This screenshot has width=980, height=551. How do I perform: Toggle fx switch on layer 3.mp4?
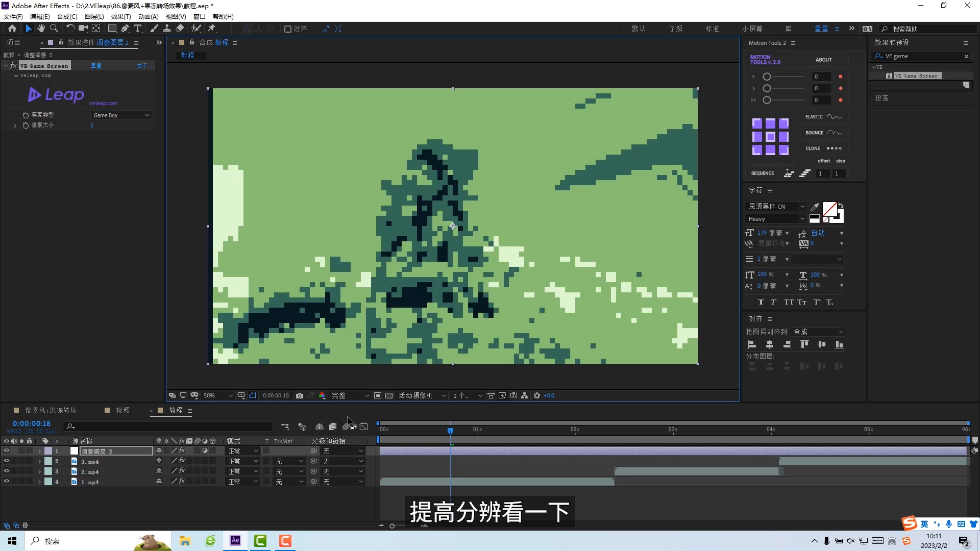click(182, 461)
